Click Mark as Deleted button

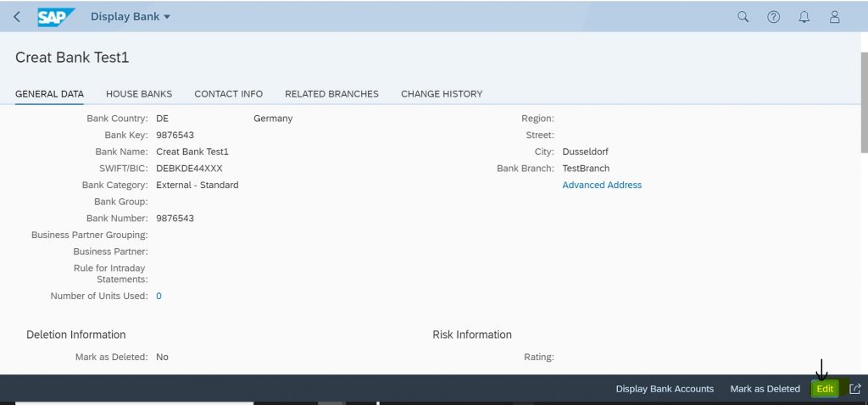click(x=765, y=389)
